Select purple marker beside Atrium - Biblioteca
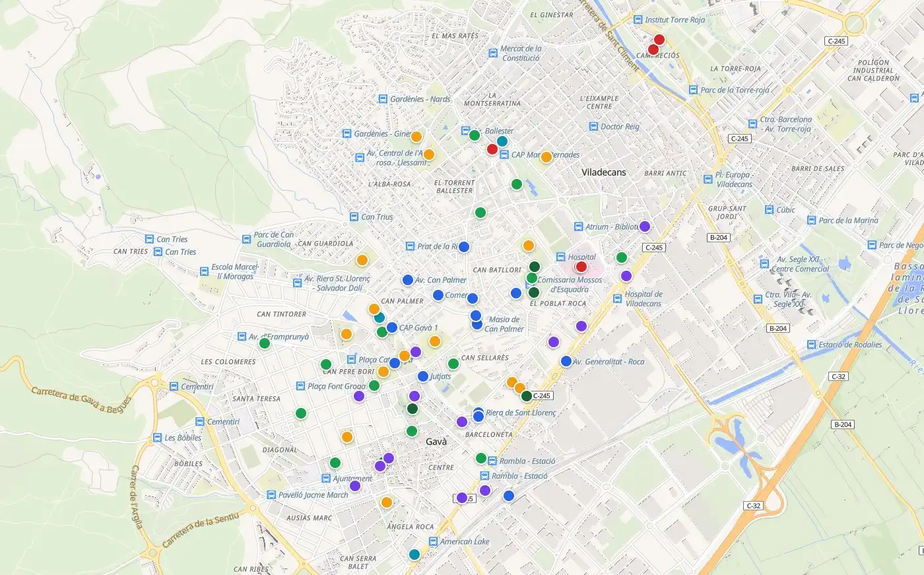The width and height of the screenshot is (924, 575). [x=645, y=226]
